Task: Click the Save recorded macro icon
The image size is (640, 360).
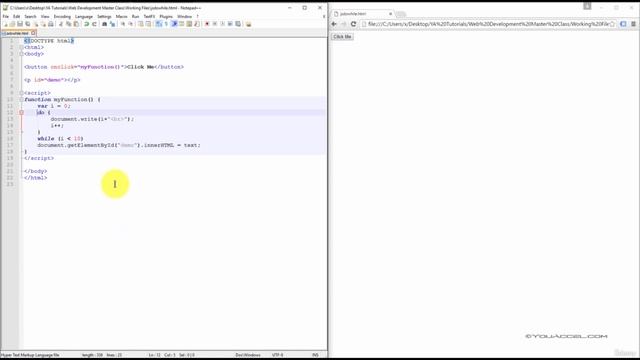Action: (x=238, y=24)
